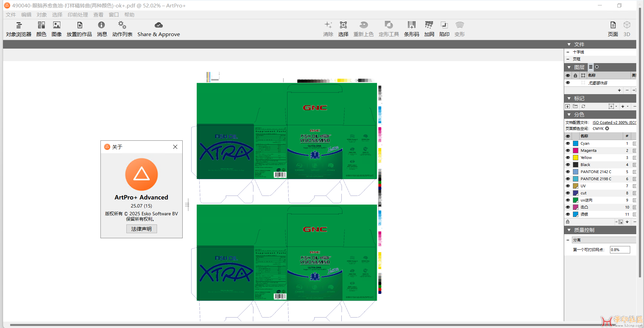Viewport: 644px width, 328px height.
Task: Click the 法律声明 legal notice button
Action: pyautogui.click(x=142, y=229)
